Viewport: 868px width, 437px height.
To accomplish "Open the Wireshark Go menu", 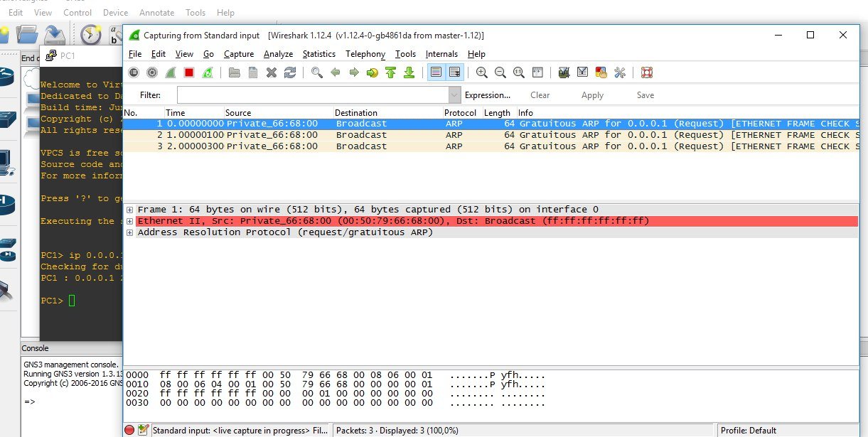I will pos(208,54).
